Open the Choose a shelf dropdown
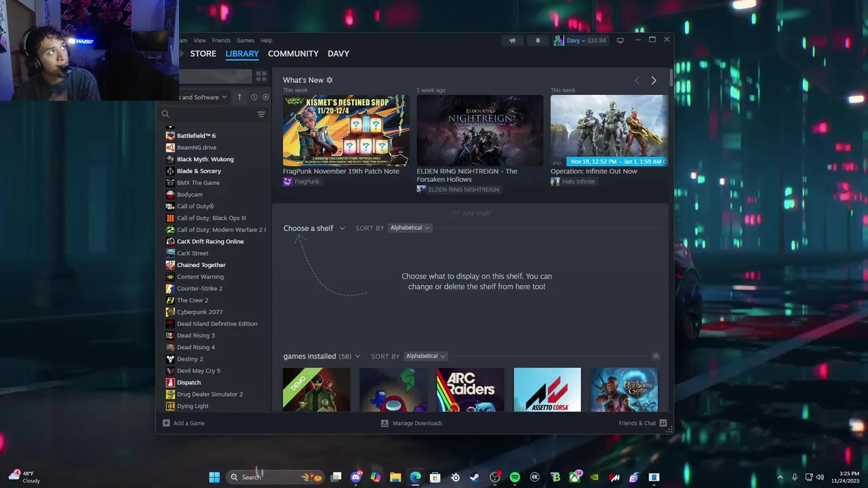Viewport: 868px width, 488px height. click(314, 228)
